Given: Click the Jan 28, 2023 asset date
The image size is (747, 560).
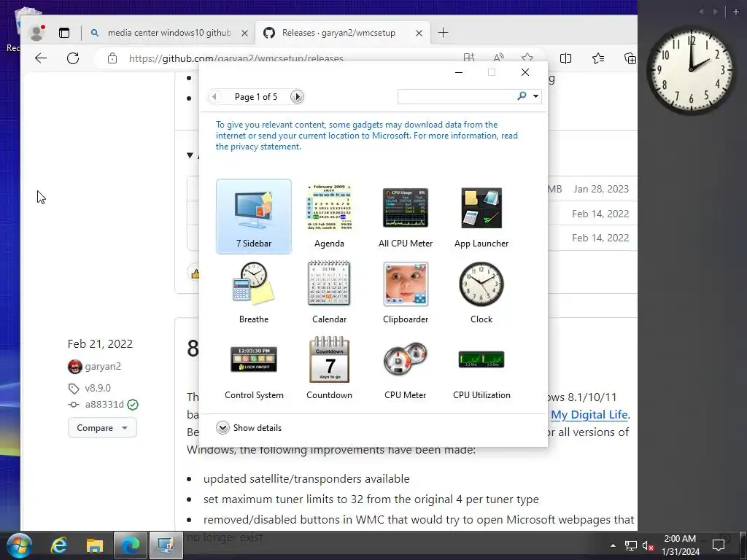Looking at the screenshot, I should (x=601, y=189).
